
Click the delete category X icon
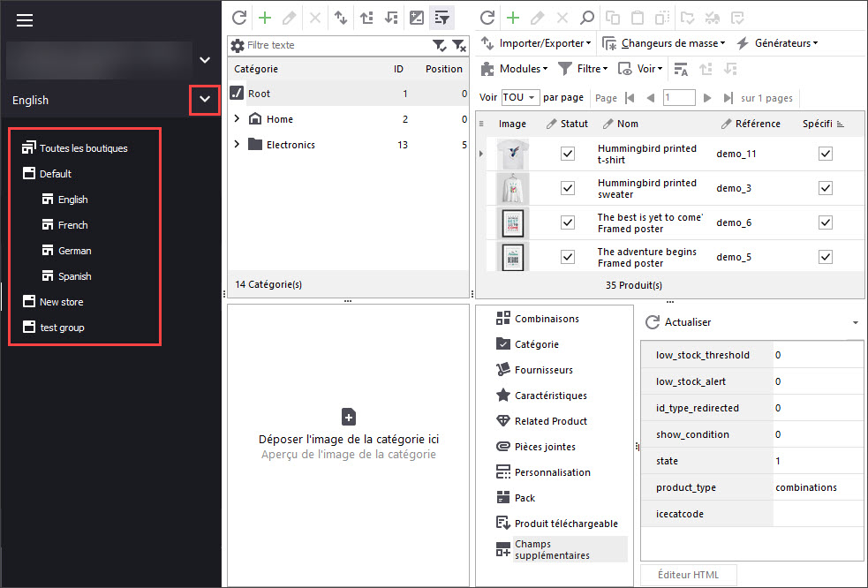click(x=315, y=18)
